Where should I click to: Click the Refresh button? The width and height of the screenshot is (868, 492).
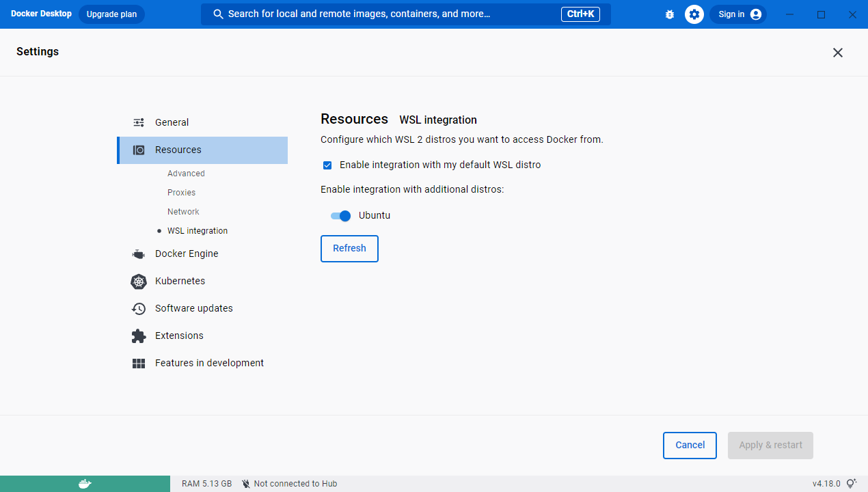(x=349, y=248)
